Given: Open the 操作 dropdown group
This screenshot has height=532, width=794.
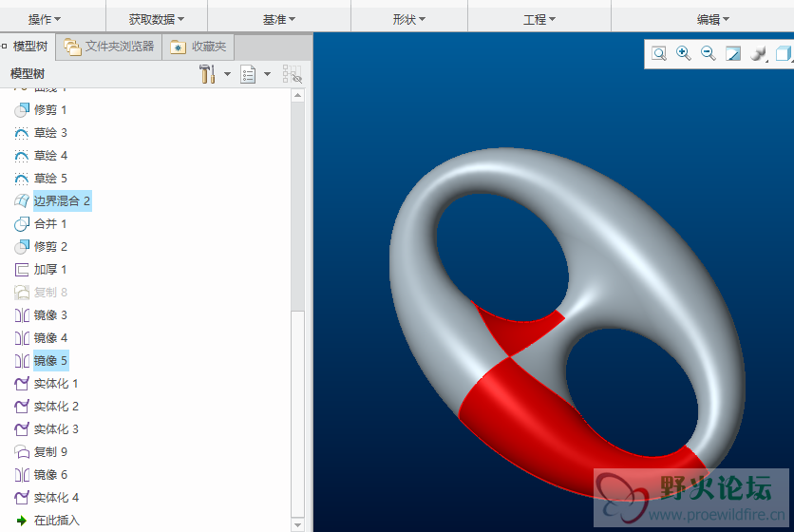Looking at the screenshot, I should [x=44, y=19].
